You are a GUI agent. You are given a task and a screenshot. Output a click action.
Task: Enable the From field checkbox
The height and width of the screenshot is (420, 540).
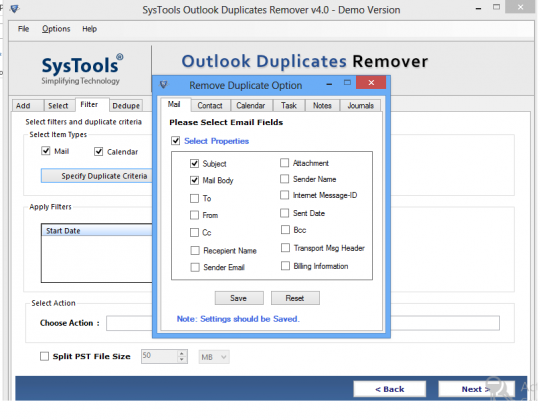195,215
